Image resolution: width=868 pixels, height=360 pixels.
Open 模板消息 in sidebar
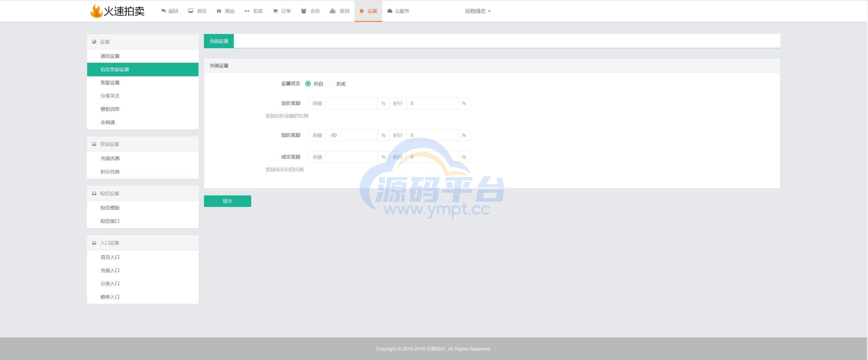[x=143, y=109]
